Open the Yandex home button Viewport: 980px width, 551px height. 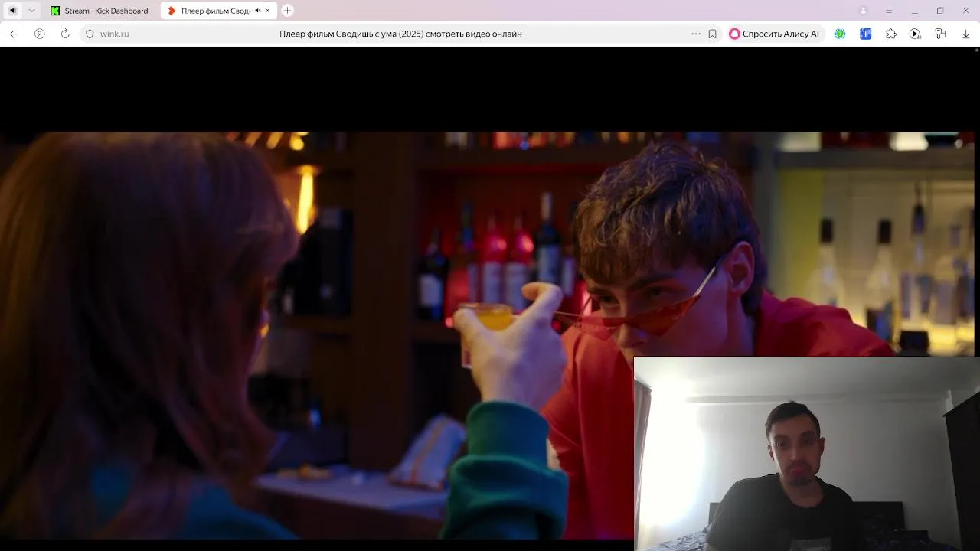40,34
